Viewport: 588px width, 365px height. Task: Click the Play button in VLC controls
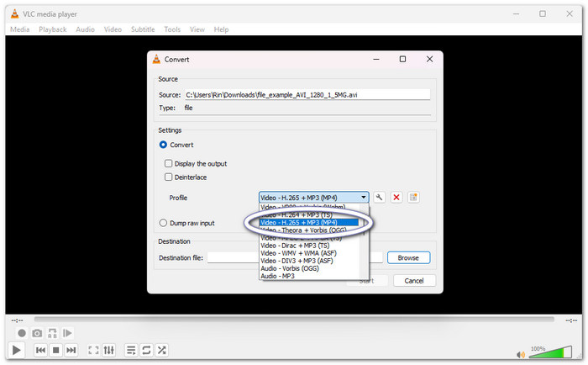pyautogui.click(x=16, y=350)
